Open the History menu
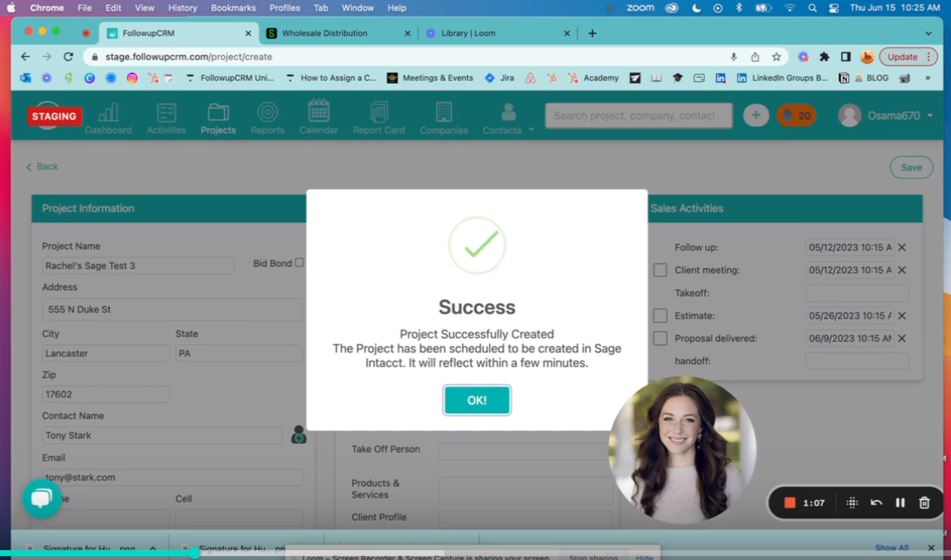The width and height of the screenshot is (951, 560). 182,8
